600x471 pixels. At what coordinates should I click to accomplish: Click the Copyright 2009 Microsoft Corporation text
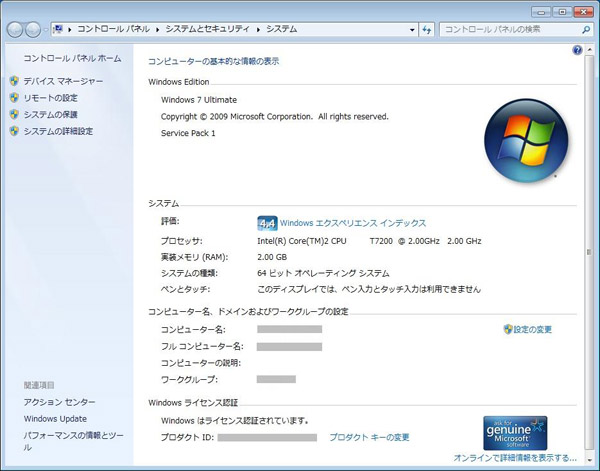pos(274,117)
